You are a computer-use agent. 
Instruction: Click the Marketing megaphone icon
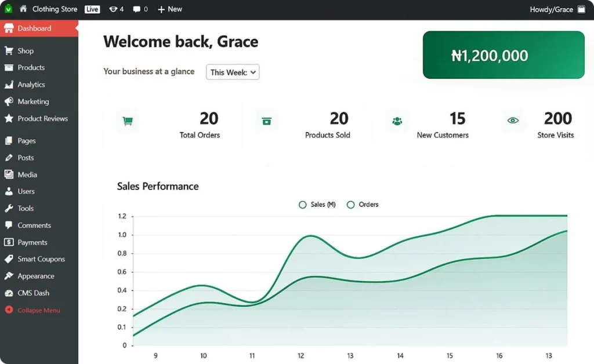point(10,101)
